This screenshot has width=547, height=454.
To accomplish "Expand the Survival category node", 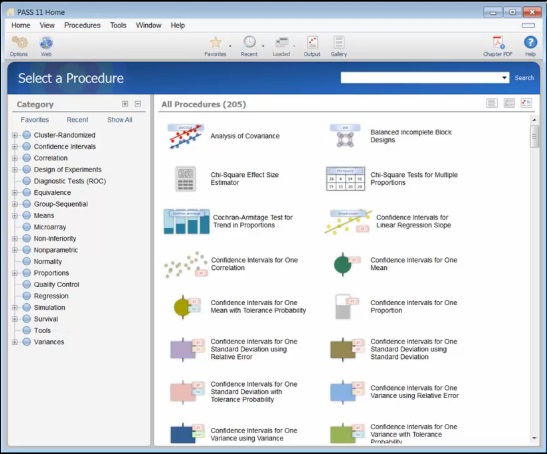I will pos(15,319).
